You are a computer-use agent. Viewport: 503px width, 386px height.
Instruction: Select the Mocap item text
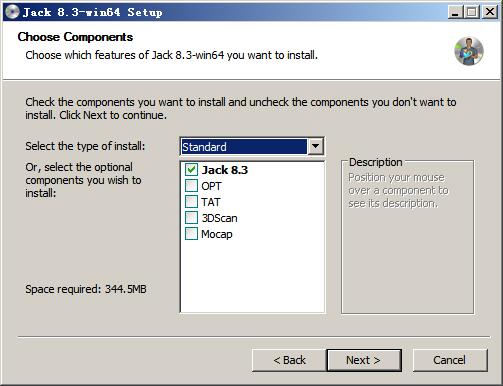pos(217,234)
